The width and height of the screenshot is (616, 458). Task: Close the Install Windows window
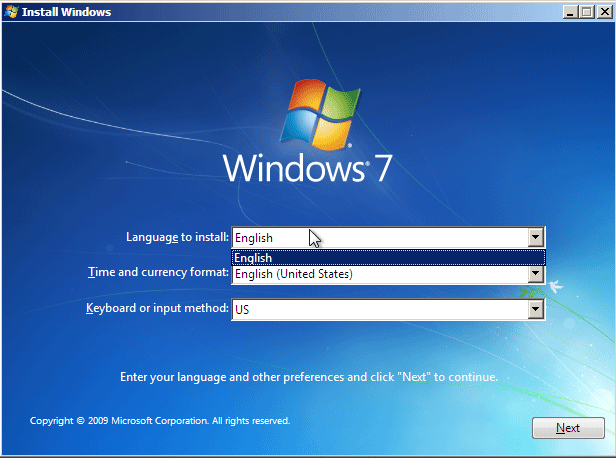[604, 12]
